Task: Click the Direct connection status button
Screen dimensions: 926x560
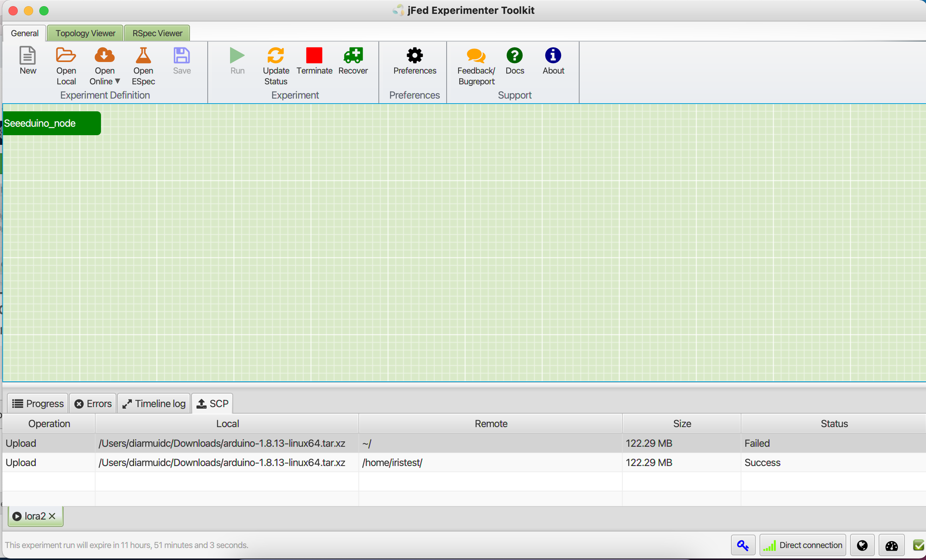Action: coord(803,545)
